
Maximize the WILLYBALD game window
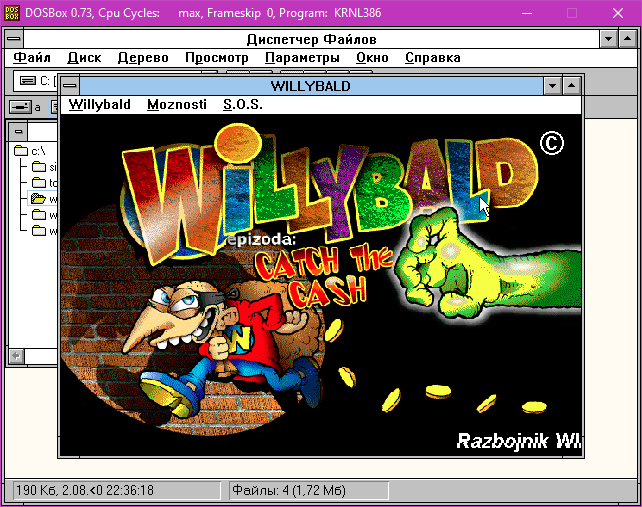[572, 86]
